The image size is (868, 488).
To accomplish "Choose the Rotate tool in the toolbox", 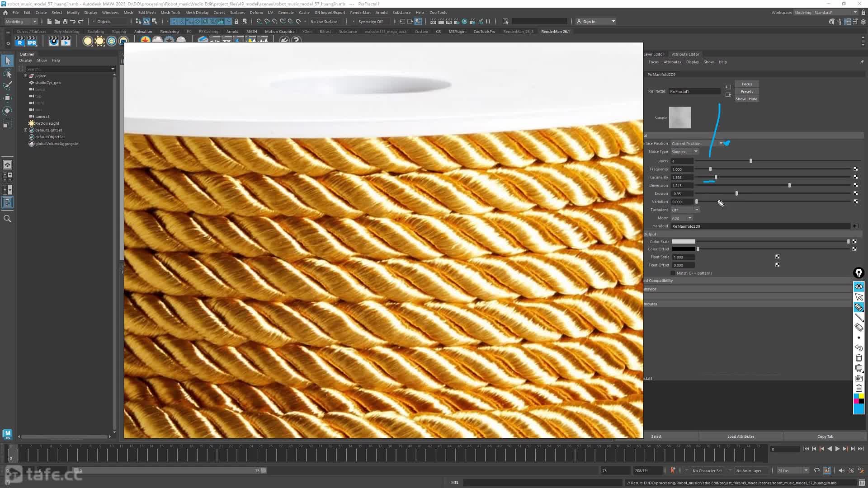I will (8, 111).
